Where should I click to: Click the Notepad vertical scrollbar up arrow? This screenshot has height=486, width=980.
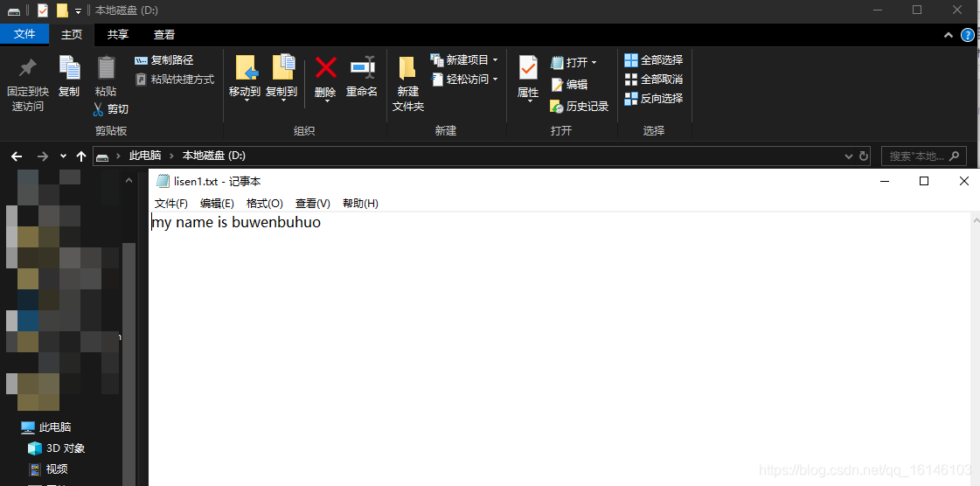tap(975, 219)
